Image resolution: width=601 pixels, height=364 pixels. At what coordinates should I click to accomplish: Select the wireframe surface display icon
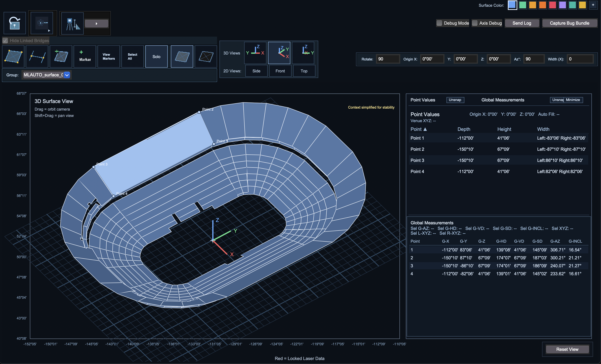click(x=206, y=56)
